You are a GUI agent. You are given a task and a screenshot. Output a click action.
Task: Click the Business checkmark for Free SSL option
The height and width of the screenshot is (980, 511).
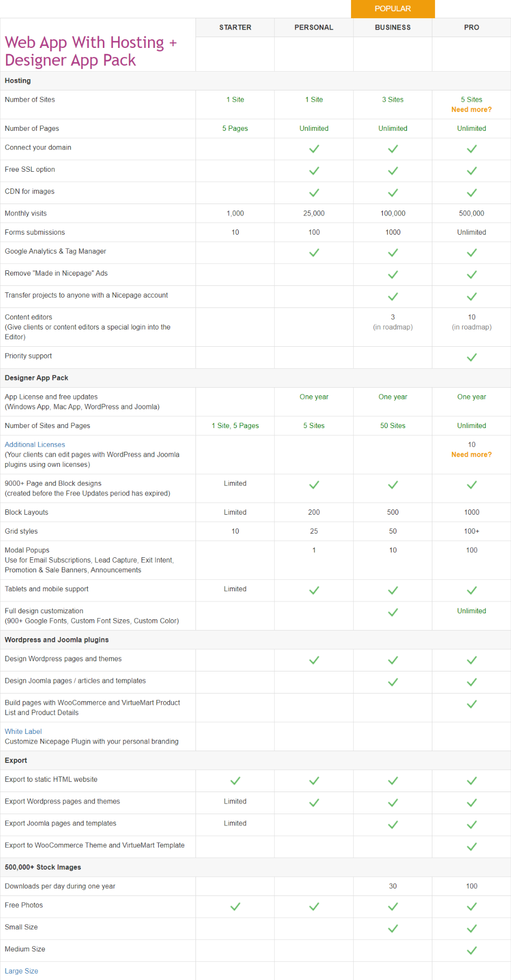pyautogui.click(x=393, y=171)
